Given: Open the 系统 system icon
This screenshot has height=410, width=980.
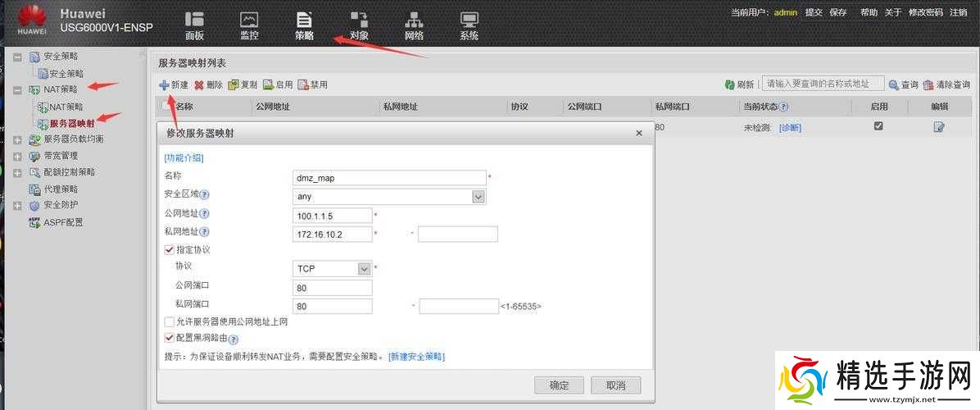Looking at the screenshot, I should pos(469,20).
